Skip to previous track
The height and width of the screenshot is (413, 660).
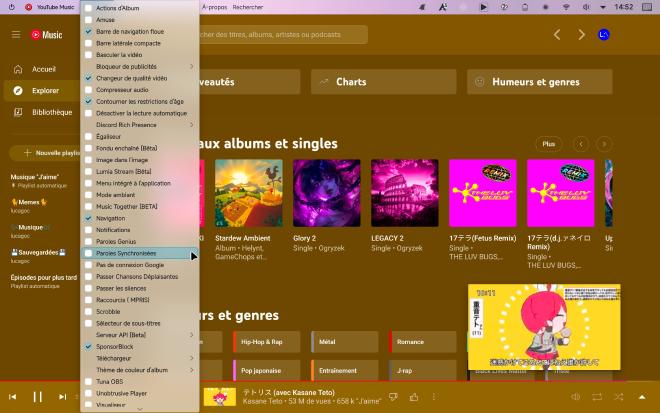13,397
